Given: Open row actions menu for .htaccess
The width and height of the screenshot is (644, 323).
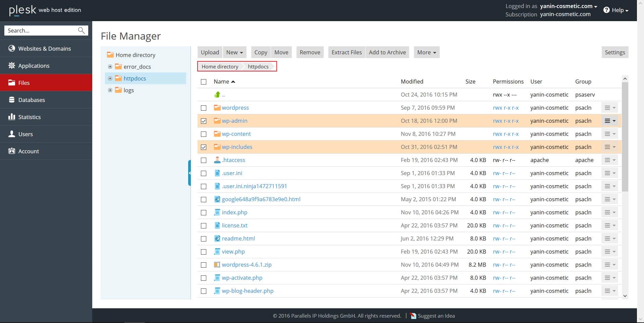Looking at the screenshot, I should click(610, 160).
